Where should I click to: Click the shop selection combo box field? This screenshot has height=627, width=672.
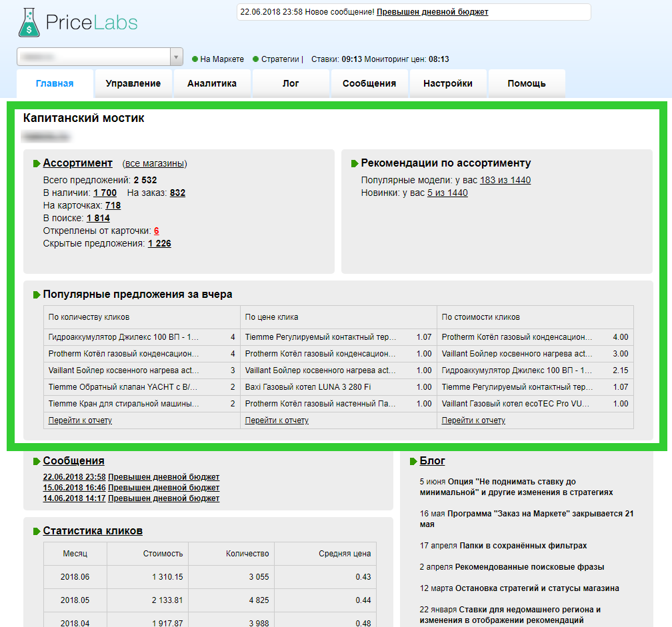[93, 57]
